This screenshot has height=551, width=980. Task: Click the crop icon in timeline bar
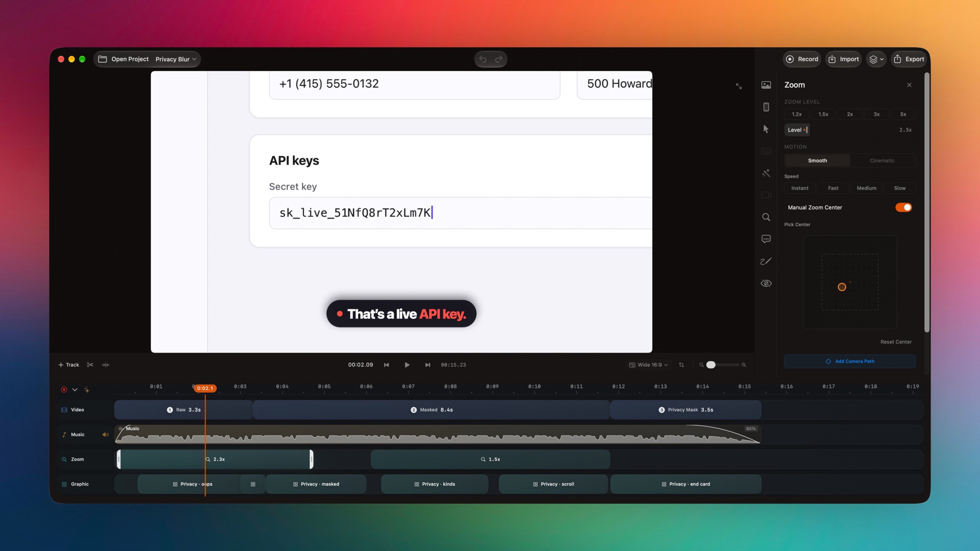click(x=681, y=365)
